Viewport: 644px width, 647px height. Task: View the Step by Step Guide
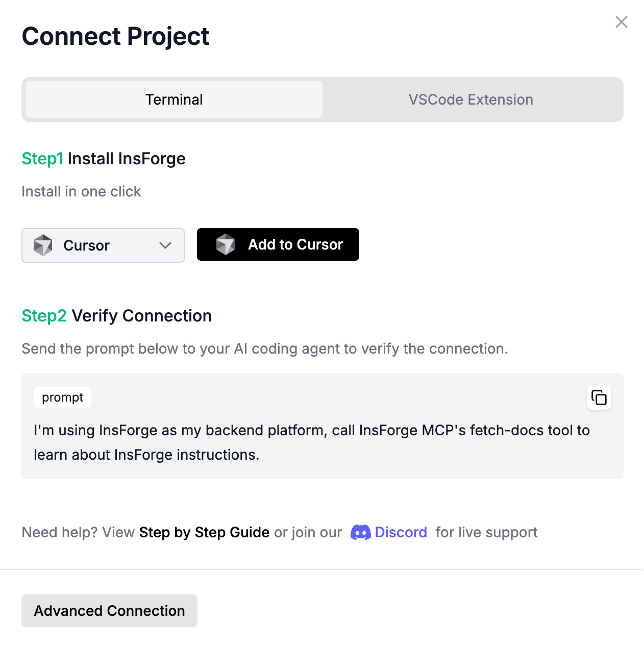(204, 532)
